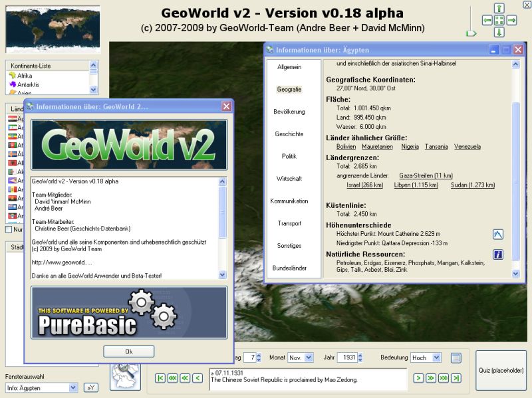Image resolution: width=532 pixels, height=398 pixels.
Task: Select the Geografie tab
Action: pyautogui.click(x=289, y=90)
